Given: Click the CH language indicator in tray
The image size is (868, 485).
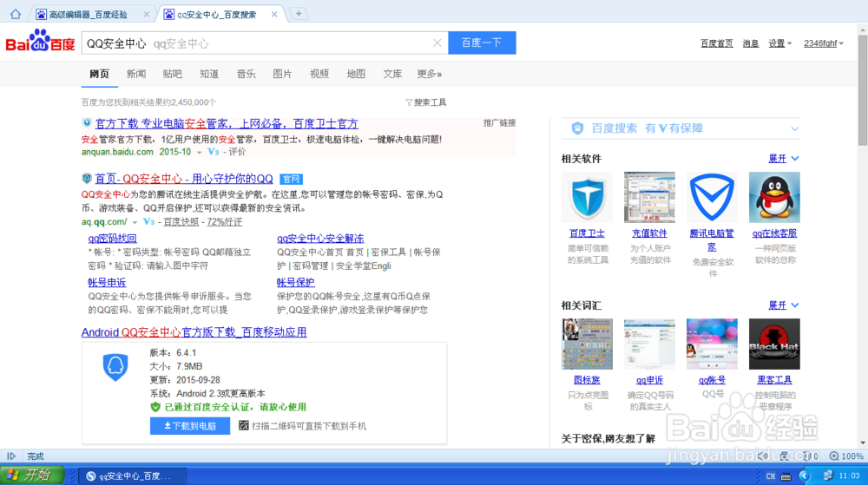Looking at the screenshot, I should coord(770,476).
